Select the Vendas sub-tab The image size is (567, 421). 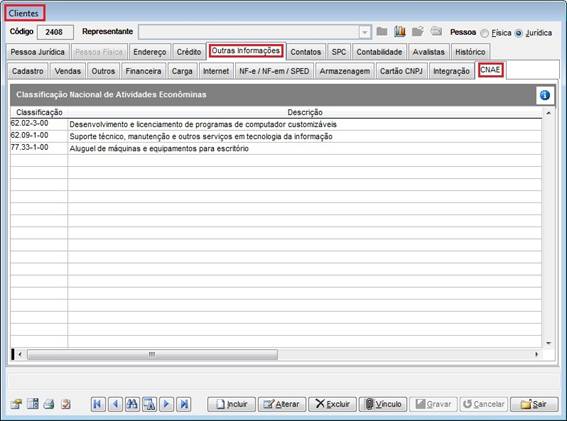point(68,71)
